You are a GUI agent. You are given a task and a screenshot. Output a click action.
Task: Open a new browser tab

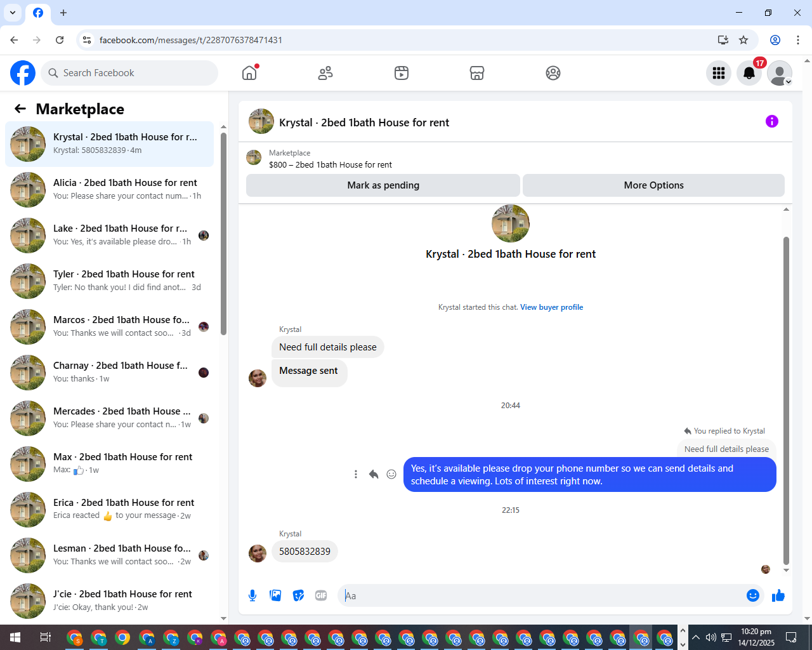click(x=63, y=13)
